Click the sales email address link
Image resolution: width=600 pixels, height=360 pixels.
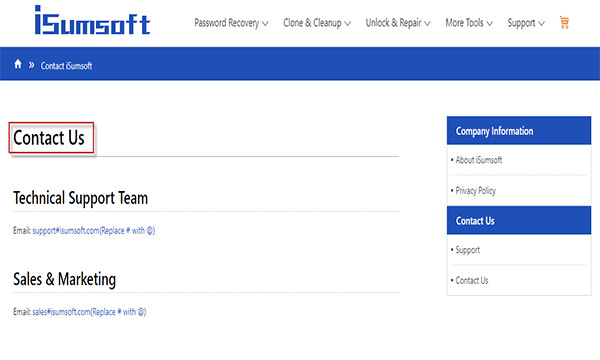tap(89, 312)
